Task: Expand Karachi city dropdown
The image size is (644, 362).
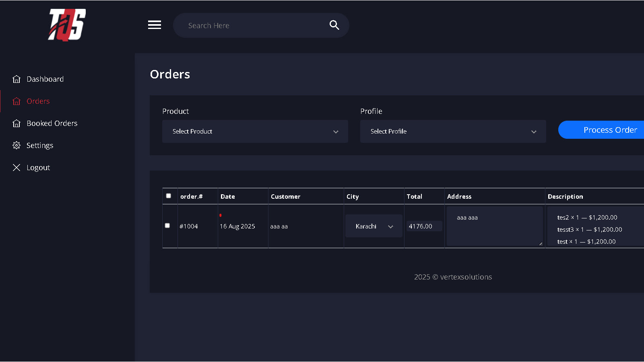Action: 374,226
